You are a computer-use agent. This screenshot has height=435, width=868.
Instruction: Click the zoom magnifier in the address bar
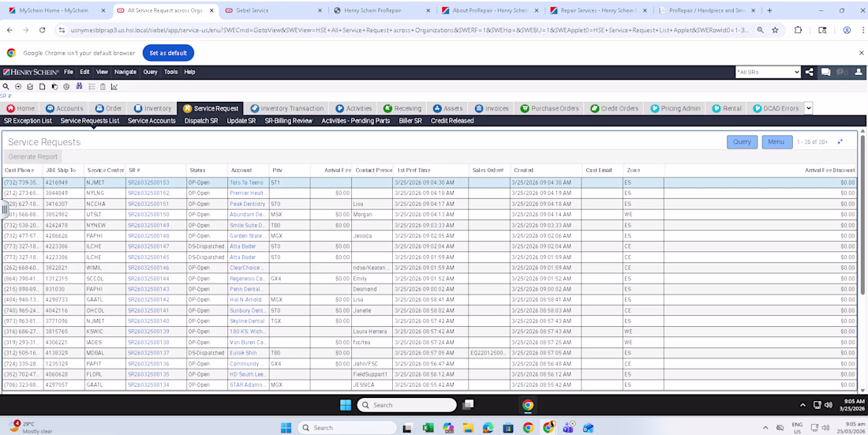click(761, 31)
